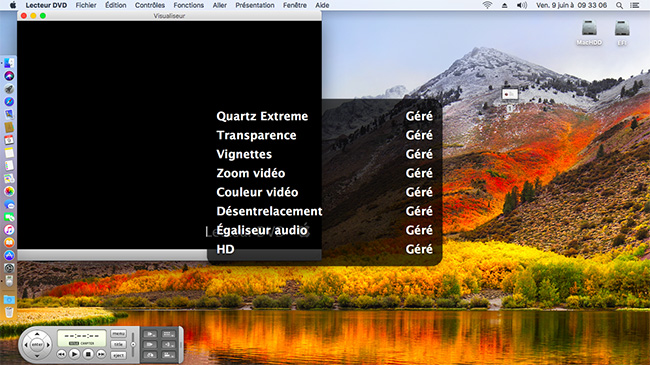The width and height of the screenshot is (650, 365).
Task: Open iTunes from the Dock
Action: (9, 230)
